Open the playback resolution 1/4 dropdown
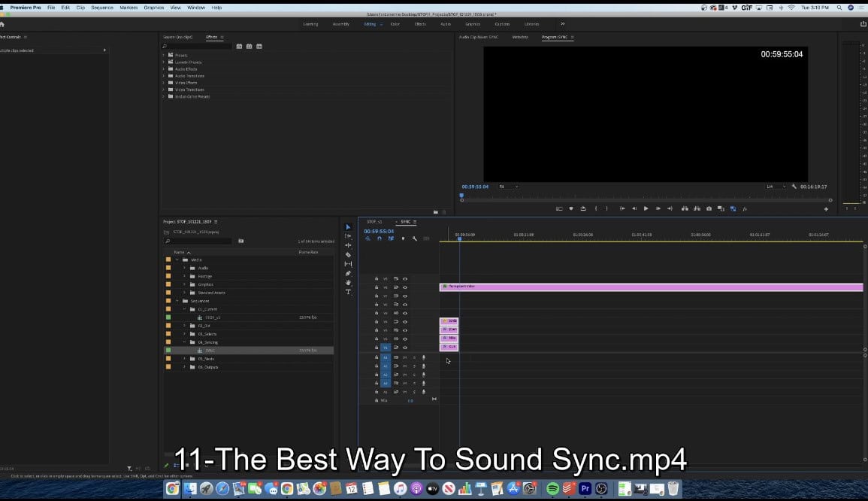Viewport: 868px width, 501px height. [776, 187]
